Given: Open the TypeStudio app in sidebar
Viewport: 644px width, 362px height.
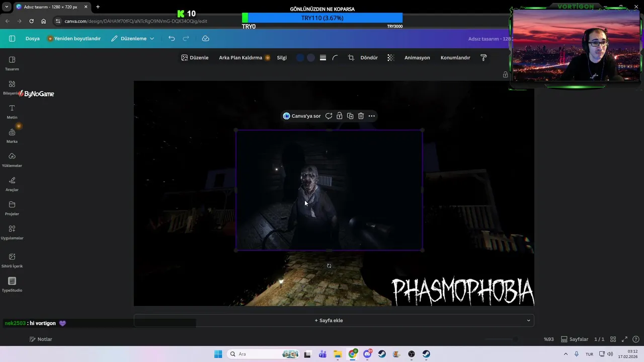Looking at the screenshot, I should click(x=12, y=285).
